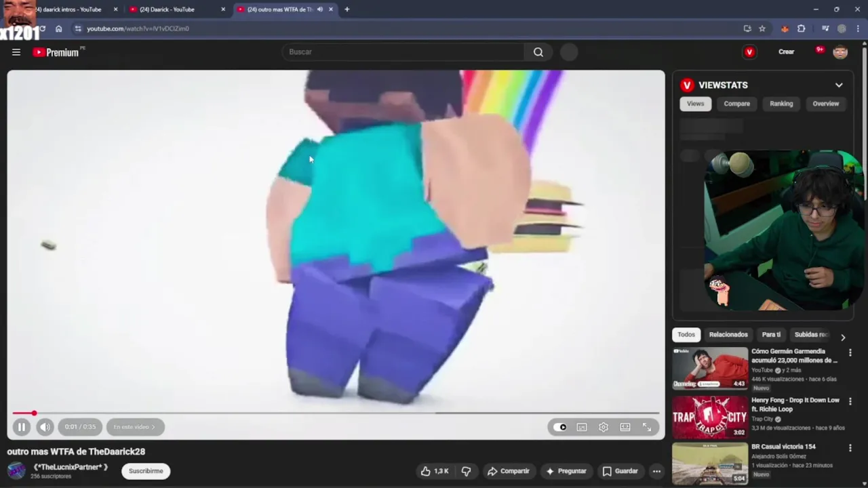Viewport: 868px width, 488px height.
Task: Enter fullscreen mode
Action: tap(647, 427)
